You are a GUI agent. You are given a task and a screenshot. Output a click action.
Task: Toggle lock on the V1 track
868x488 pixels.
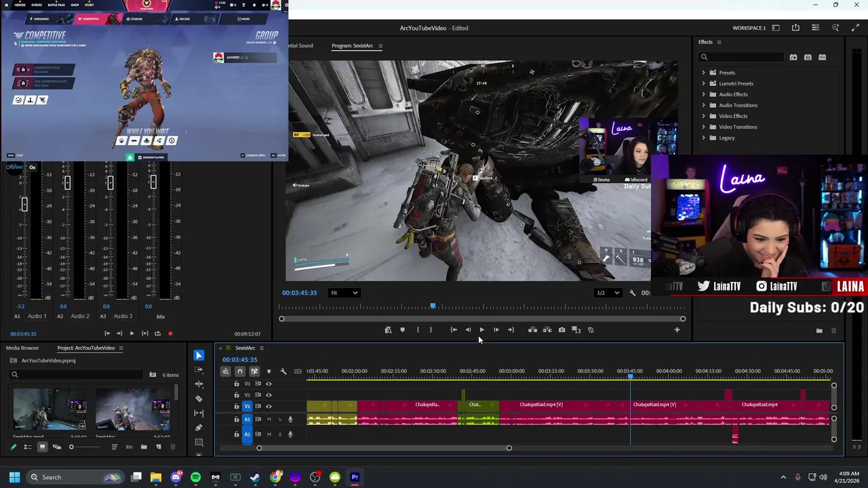[237, 406]
